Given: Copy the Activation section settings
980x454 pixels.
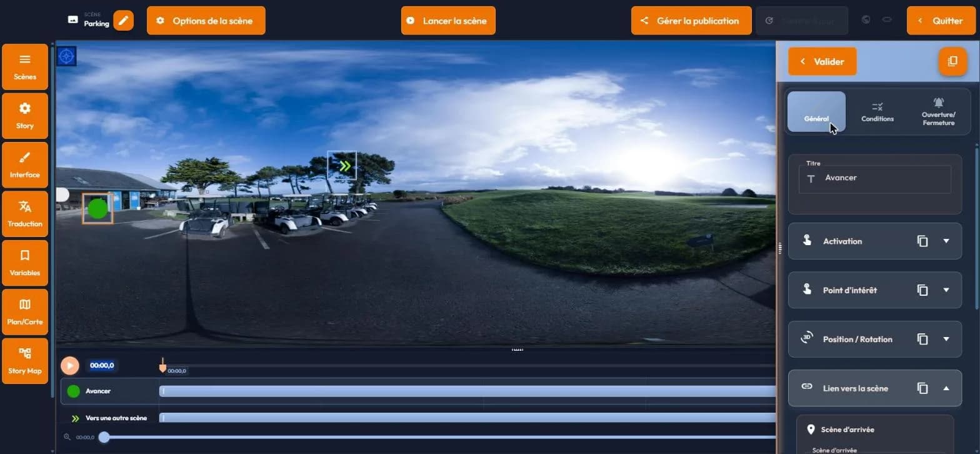Looking at the screenshot, I should click(922, 241).
